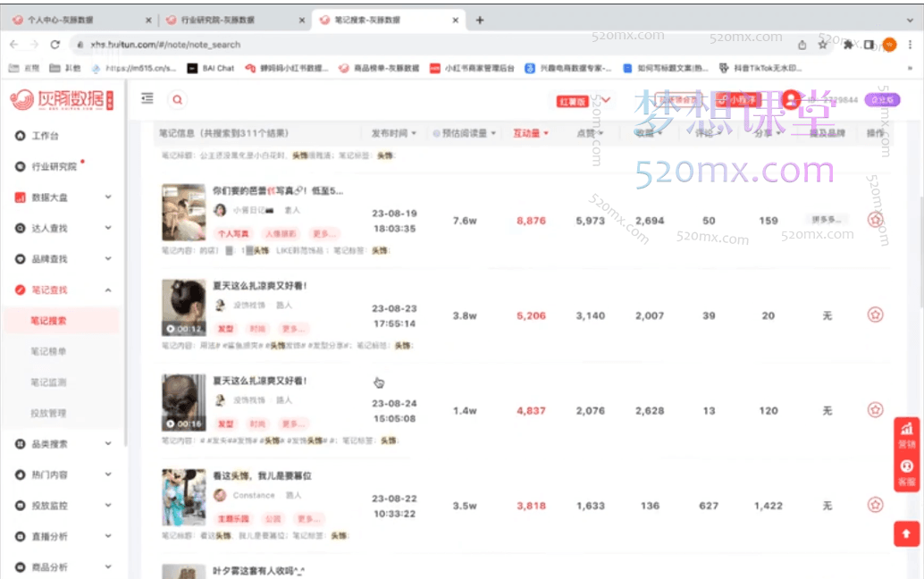Open 笔记榜单 in the sidebar
Screen dimensions: 924x579
pos(48,351)
